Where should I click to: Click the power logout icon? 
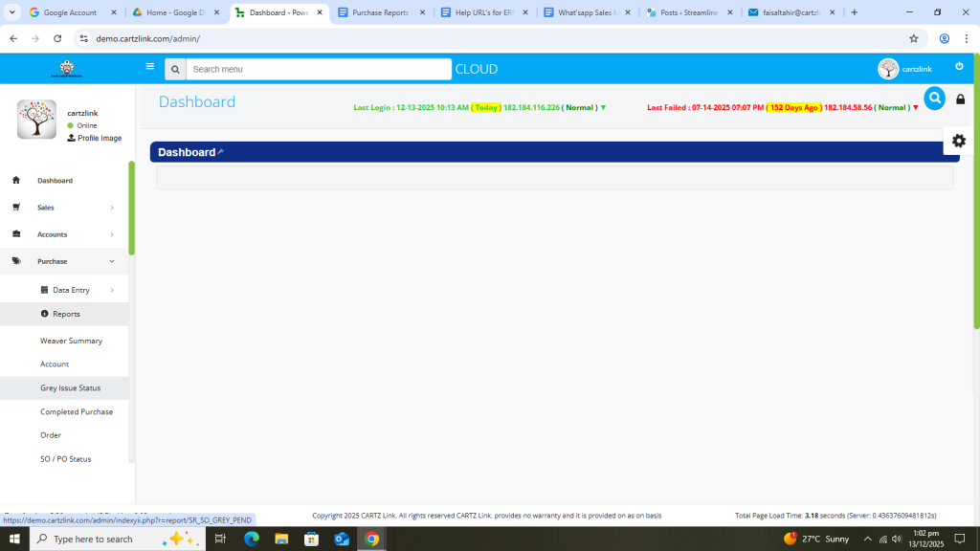[959, 67]
